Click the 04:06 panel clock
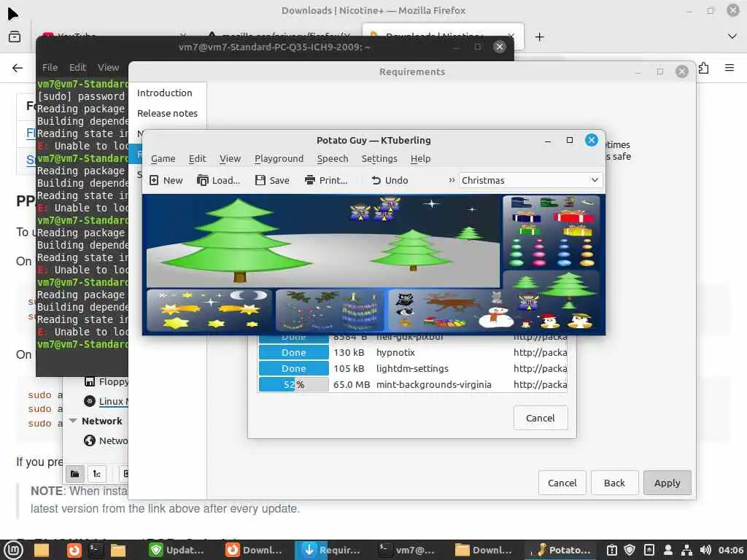 [x=730, y=550]
